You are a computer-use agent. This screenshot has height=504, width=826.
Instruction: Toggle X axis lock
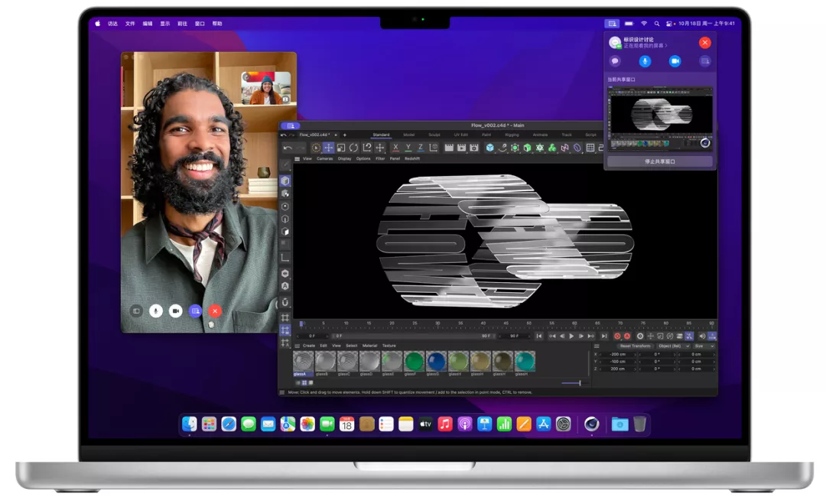(395, 148)
